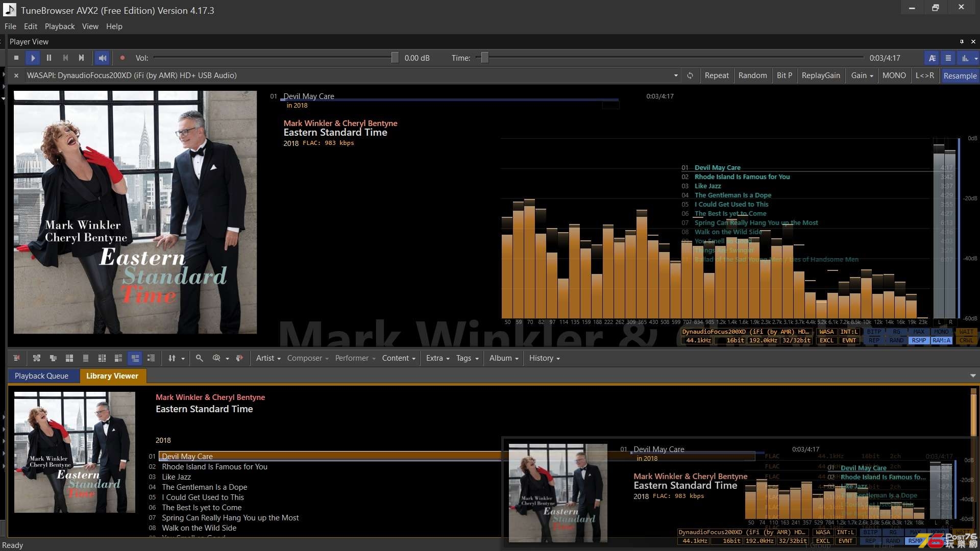Click the highlighted album list view icon
This screenshot has width=980, height=551.
(x=135, y=358)
